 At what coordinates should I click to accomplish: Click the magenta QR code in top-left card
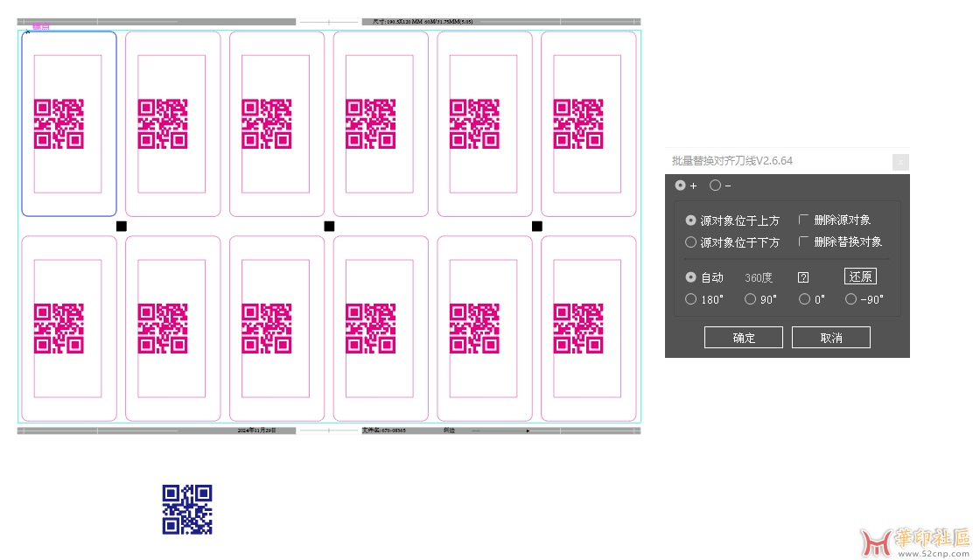pos(59,123)
